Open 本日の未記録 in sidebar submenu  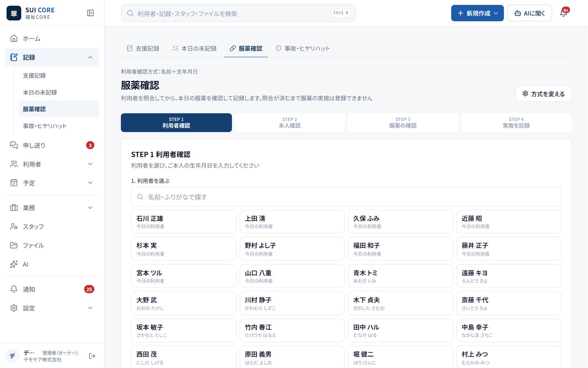(59, 92)
